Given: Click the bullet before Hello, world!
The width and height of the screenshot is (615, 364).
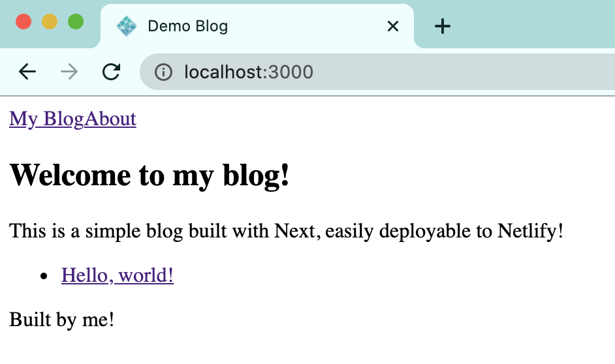Looking at the screenshot, I should click(44, 276).
